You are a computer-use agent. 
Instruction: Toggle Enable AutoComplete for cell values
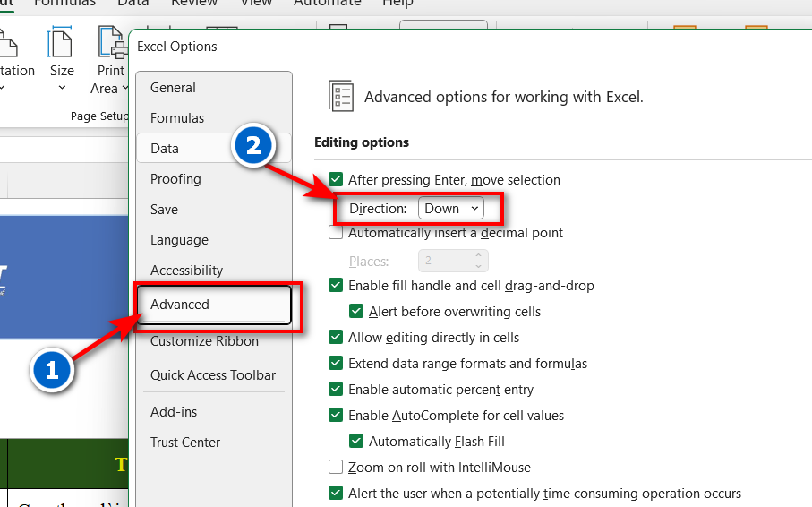coord(336,415)
